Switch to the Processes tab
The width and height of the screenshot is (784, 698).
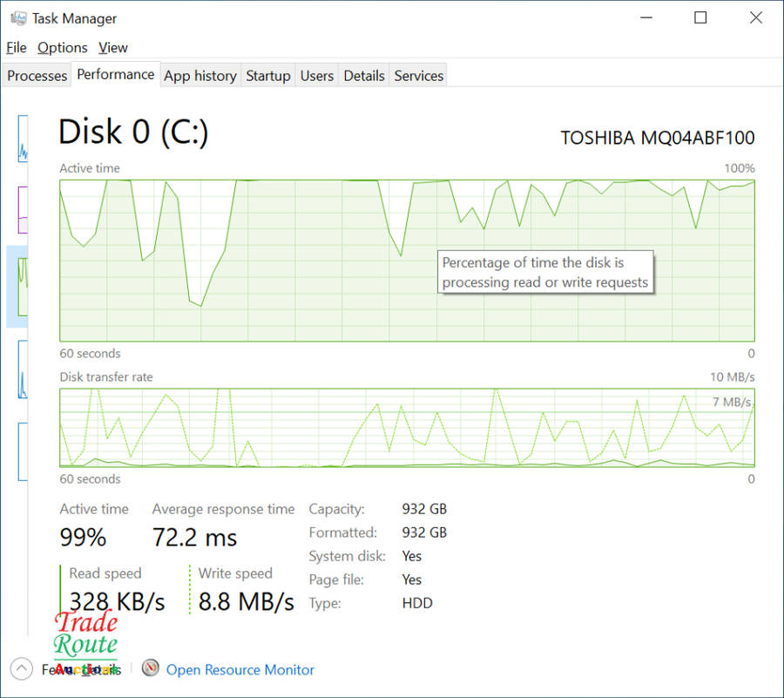coord(37,76)
